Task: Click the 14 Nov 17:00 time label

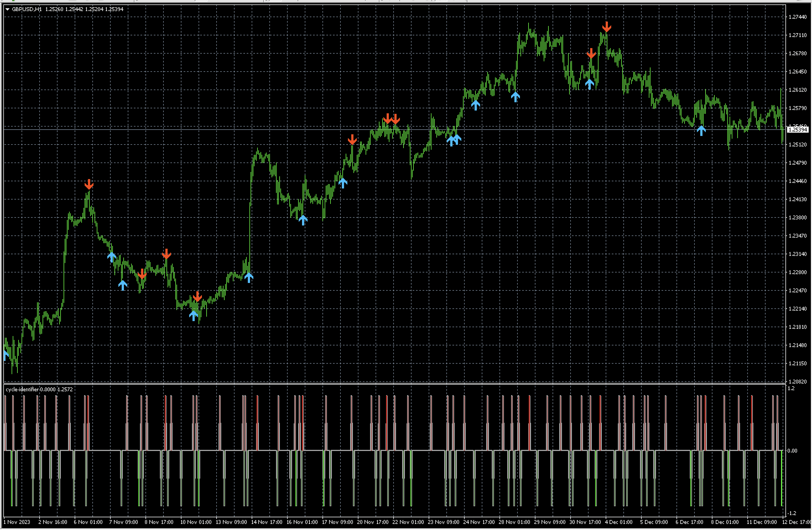Action: [x=267, y=522]
